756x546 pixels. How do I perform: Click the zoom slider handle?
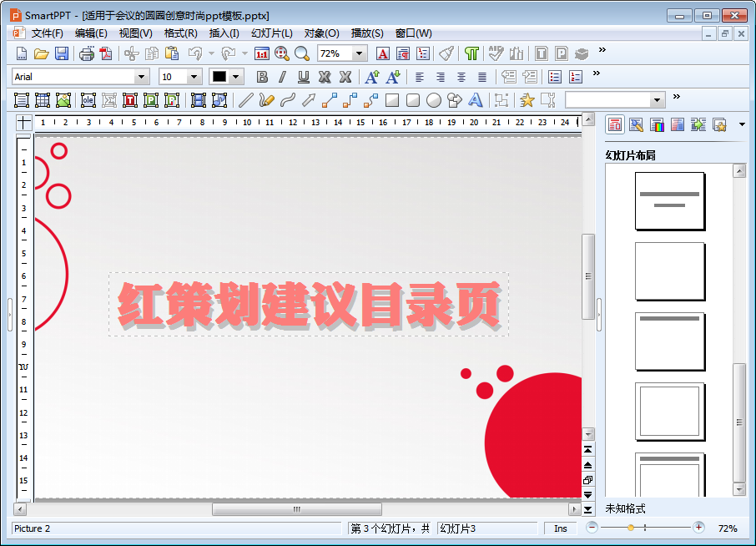pyautogui.click(x=631, y=528)
